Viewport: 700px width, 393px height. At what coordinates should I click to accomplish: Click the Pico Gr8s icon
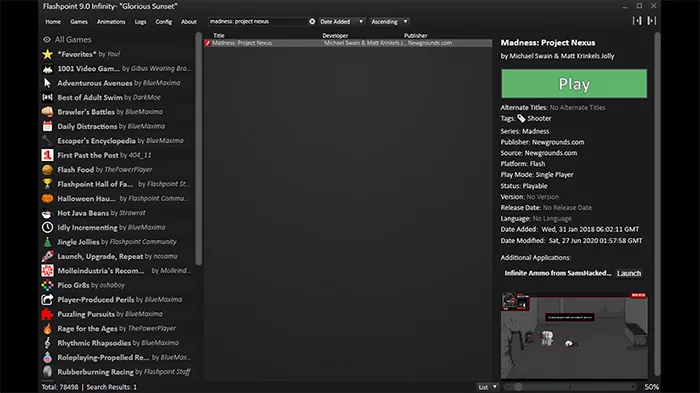(47, 285)
